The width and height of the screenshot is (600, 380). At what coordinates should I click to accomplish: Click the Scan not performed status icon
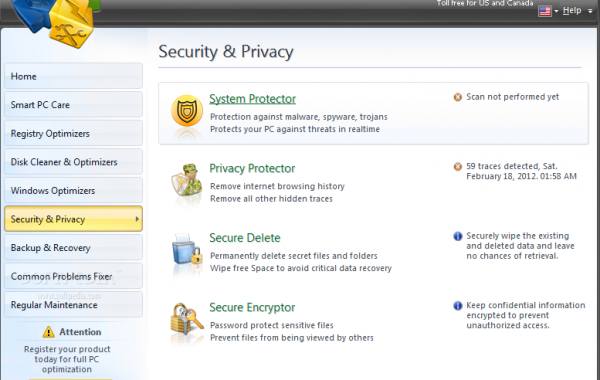(458, 97)
